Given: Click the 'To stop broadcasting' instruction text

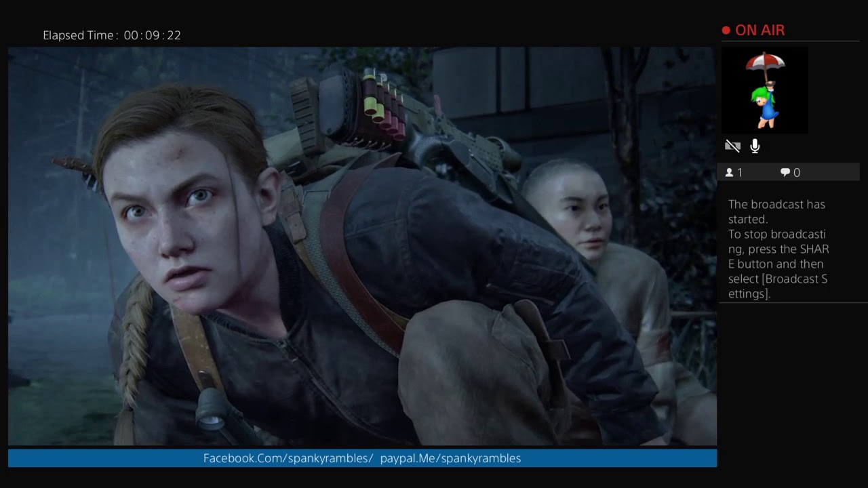Looking at the screenshot, I should click(778, 264).
